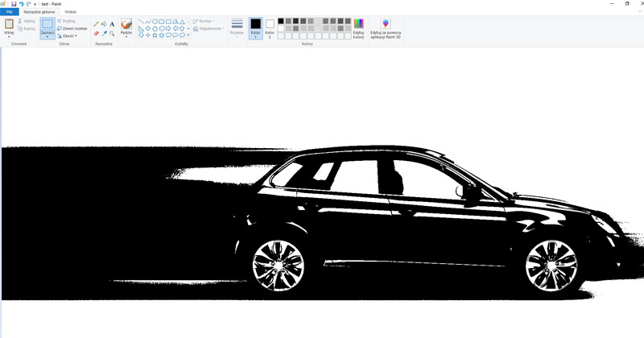Select the Pencil tool
The width and height of the screenshot is (644, 338).
point(96,24)
